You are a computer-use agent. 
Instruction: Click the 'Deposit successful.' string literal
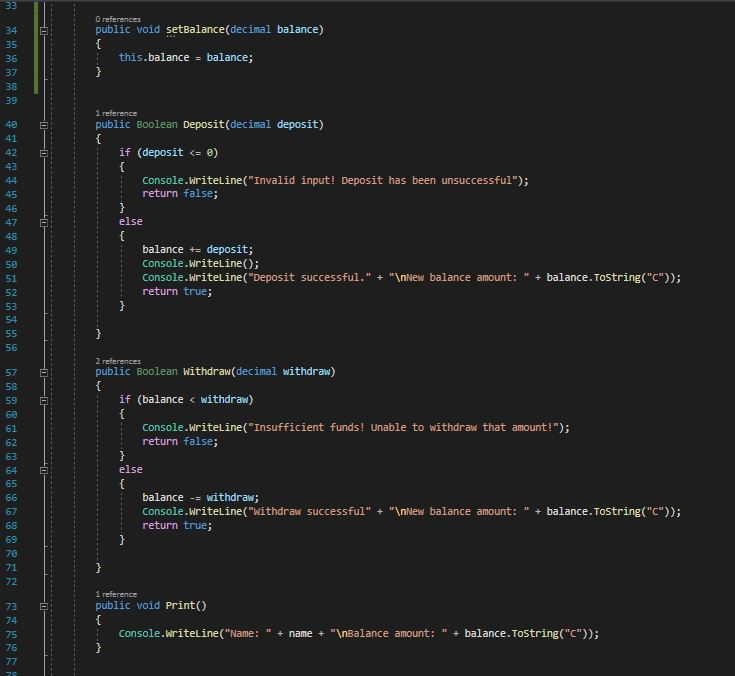click(x=309, y=278)
